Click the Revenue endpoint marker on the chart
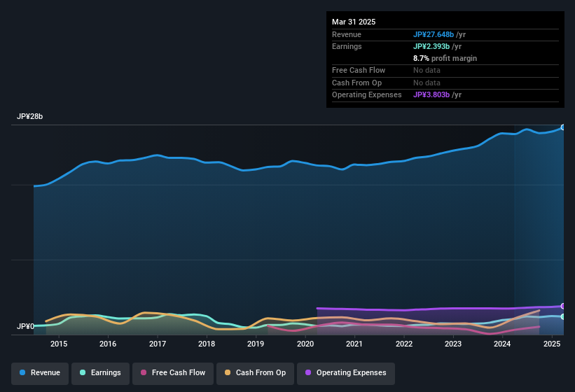Screen dimensions: 575x392 coord(563,127)
